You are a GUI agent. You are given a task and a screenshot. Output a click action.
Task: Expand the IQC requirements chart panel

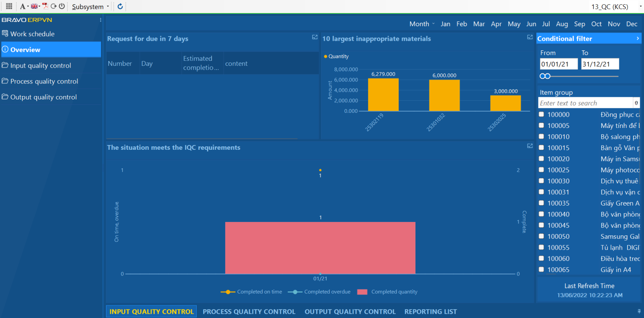530,146
